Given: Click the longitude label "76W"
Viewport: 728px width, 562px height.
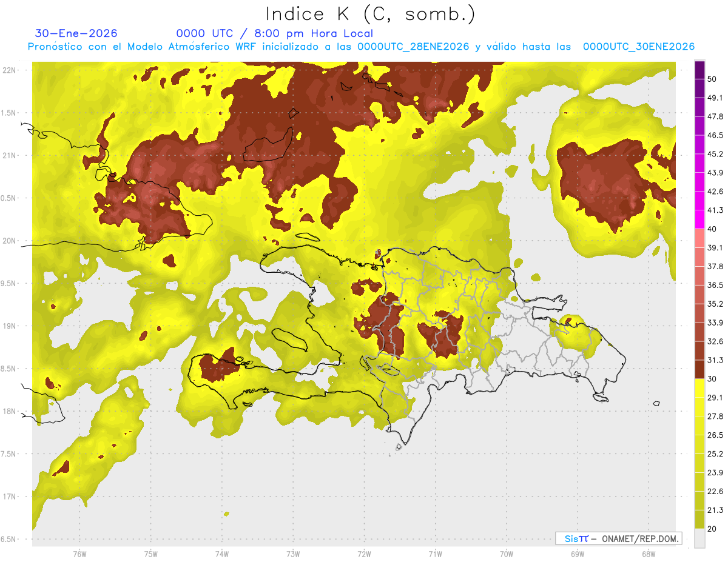Looking at the screenshot, I should [x=79, y=555].
